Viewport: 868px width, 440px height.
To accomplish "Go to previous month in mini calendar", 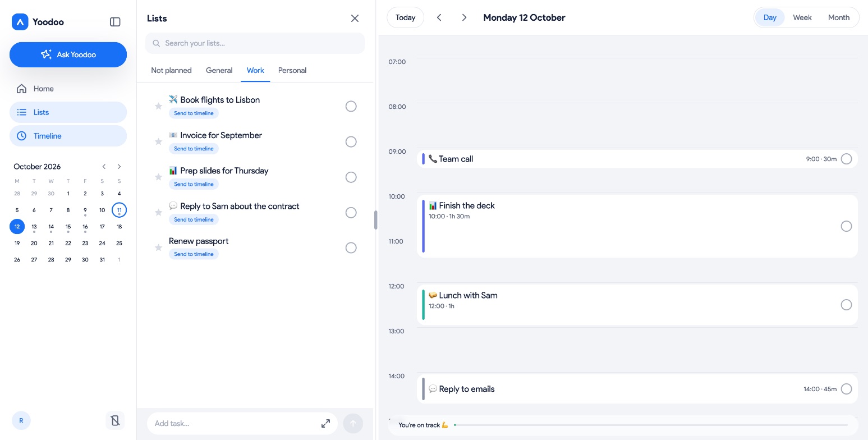I will [104, 167].
